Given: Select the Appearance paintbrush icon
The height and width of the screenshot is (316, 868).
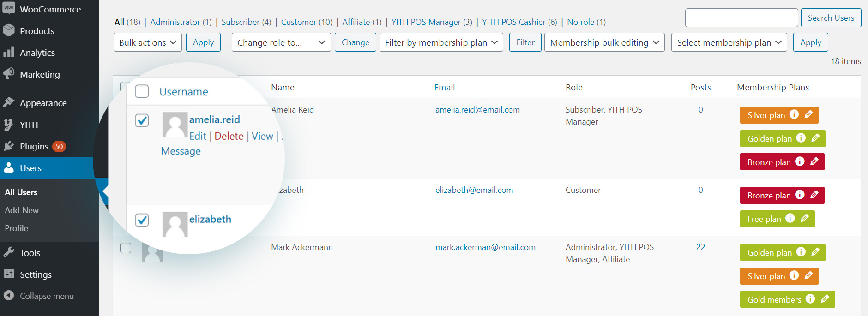Looking at the screenshot, I should (9, 102).
